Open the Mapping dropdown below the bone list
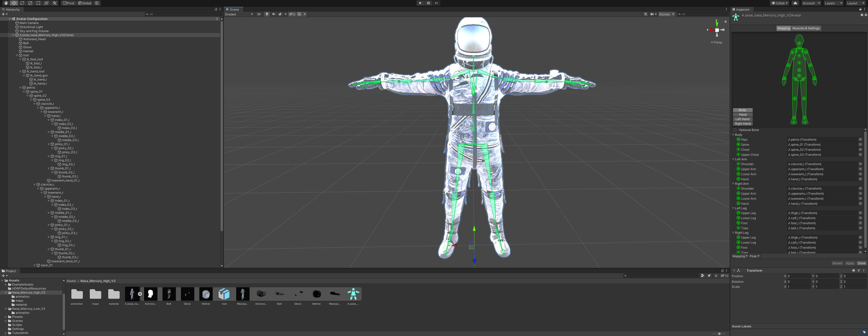The image size is (868, 336). (x=740, y=256)
